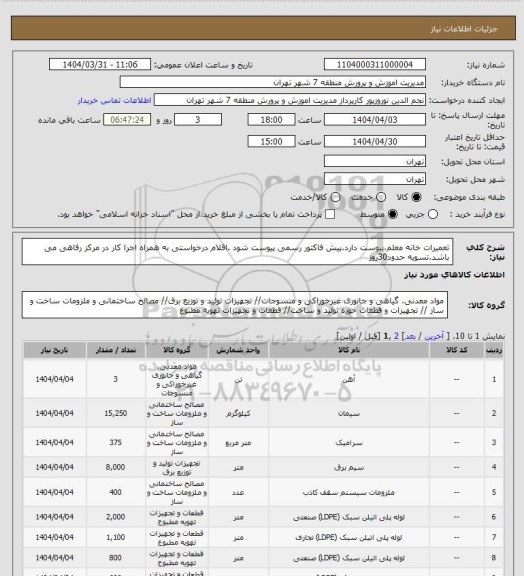Click the countdown timer 06:47:24
This screenshot has width=524, height=576.
[127, 120]
